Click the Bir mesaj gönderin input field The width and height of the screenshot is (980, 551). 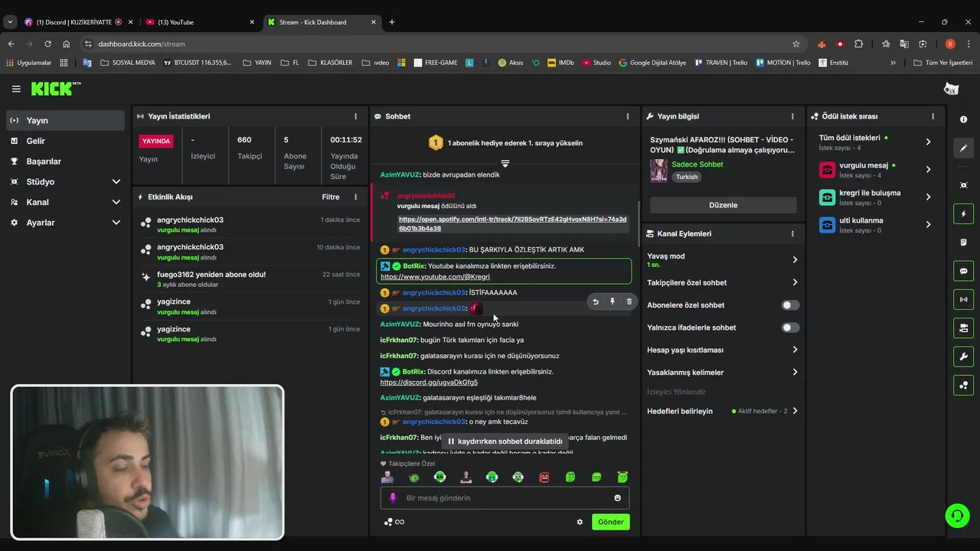coord(505,498)
